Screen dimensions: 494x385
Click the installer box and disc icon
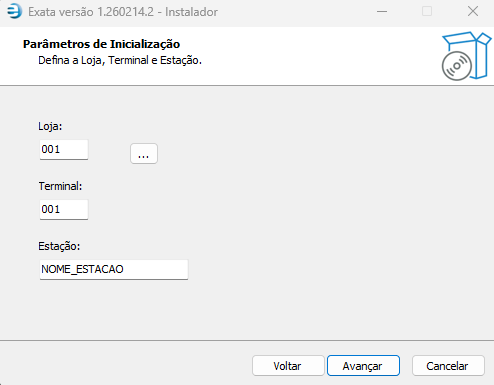click(466, 56)
